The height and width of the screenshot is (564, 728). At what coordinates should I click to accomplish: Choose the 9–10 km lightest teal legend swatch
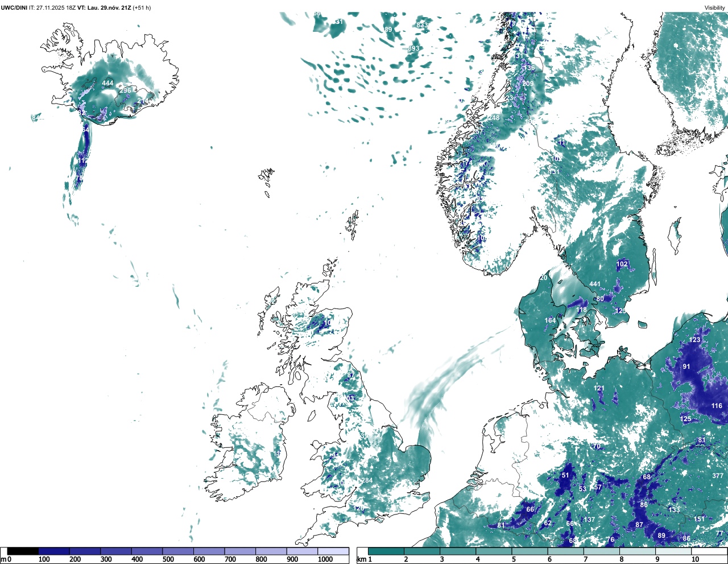tap(672, 551)
